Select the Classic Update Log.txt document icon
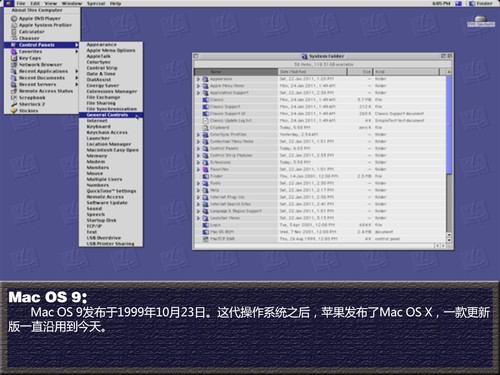500x375 pixels. tap(206, 120)
